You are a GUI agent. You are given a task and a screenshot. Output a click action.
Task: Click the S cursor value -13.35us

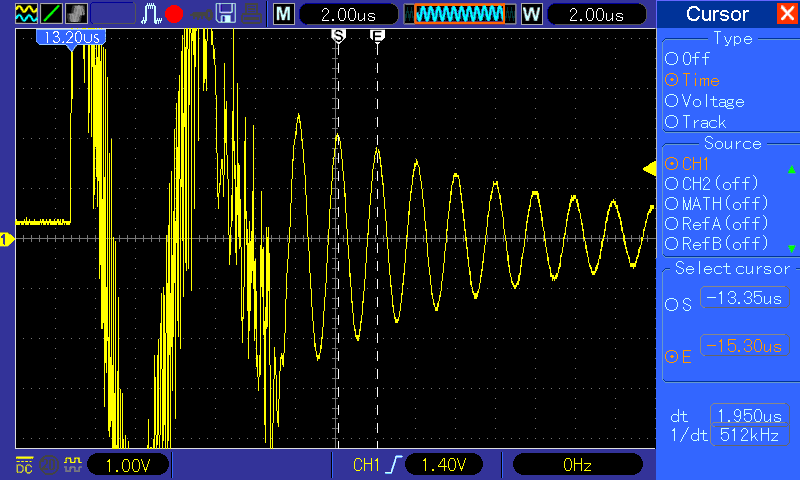745,298
